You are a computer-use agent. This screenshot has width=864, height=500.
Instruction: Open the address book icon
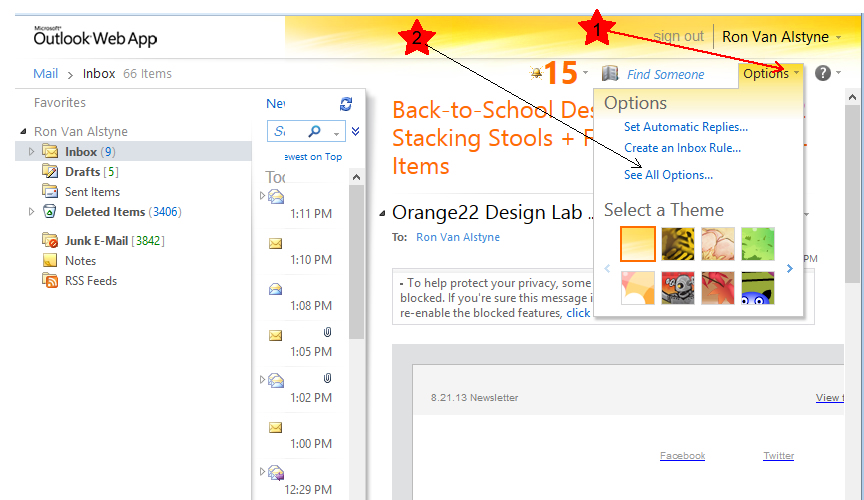tap(610, 73)
